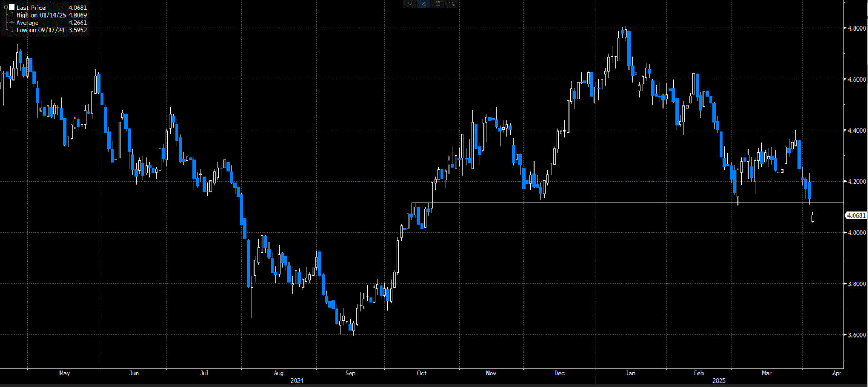Click the Mar label on time axis
This screenshot has height=387, width=868.
click(767, 374)
